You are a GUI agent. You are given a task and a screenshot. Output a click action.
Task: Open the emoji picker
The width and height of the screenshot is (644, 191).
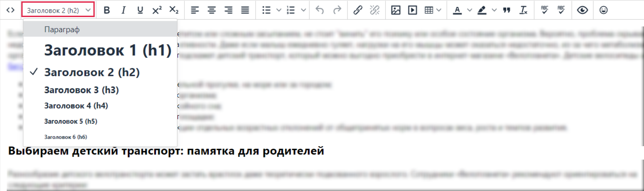[604, 10]
